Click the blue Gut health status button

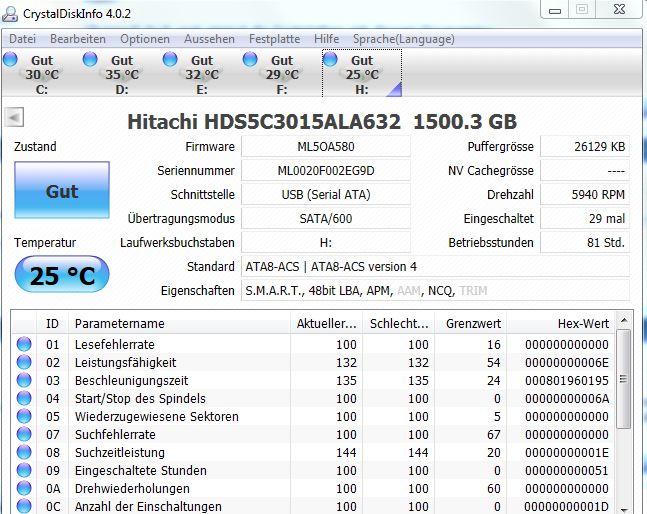[62, 190]
